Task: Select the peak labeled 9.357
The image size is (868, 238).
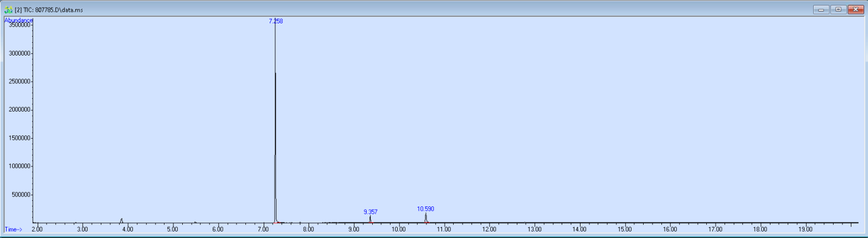Action: pyautogui.click(x=370, y=212)
